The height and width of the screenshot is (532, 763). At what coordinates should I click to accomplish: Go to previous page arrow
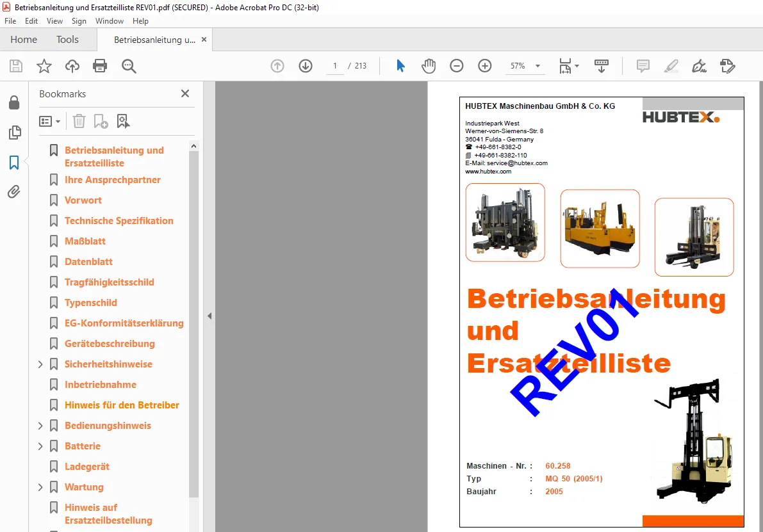pos(277,66)
